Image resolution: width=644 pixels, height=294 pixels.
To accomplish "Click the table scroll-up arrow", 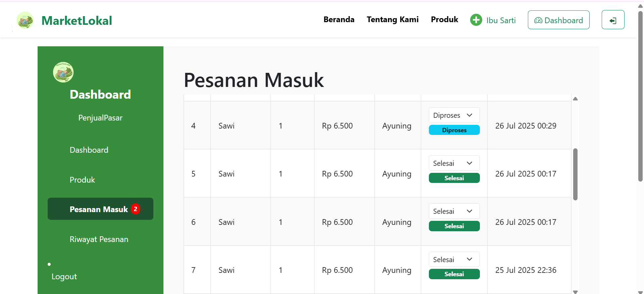I will click(575, 99).
